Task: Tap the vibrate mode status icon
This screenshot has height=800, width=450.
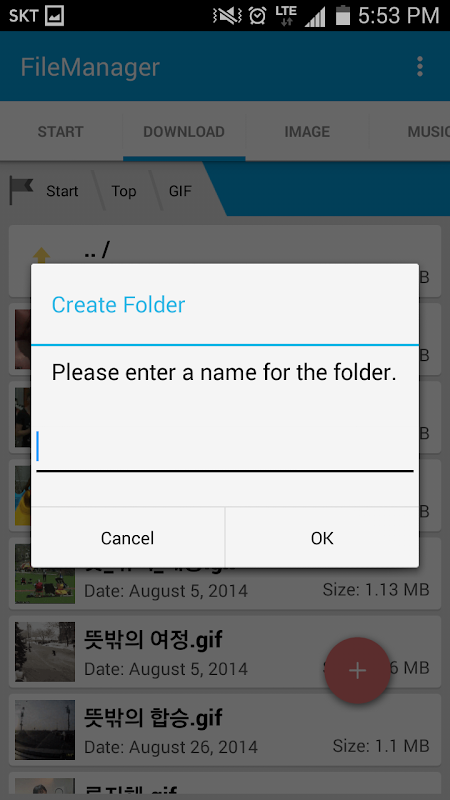Action: tap(227, 16)
